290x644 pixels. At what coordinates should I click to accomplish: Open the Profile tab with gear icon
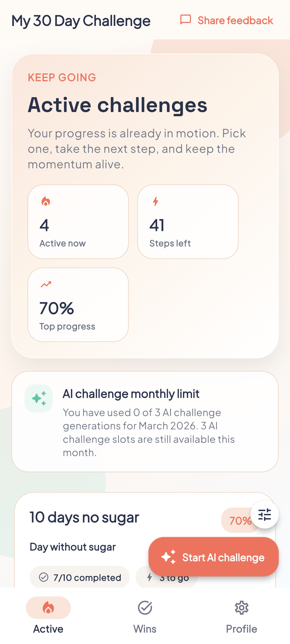click(241, 617)
